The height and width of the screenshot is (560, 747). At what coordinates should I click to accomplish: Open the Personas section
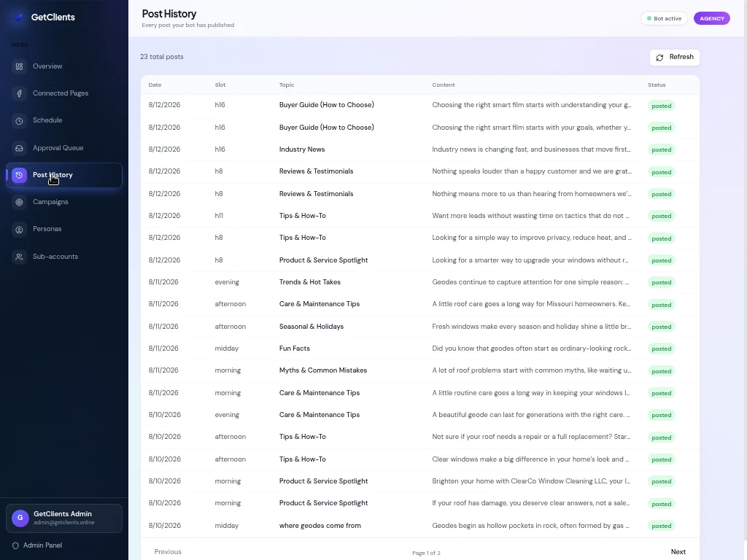tap(64, 229)
